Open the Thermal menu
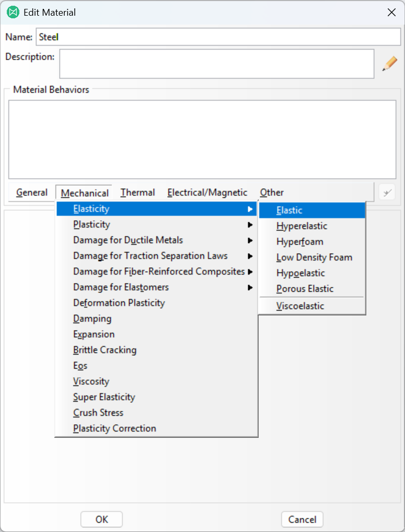Screen dimensions: 405x532 point(137,193)
